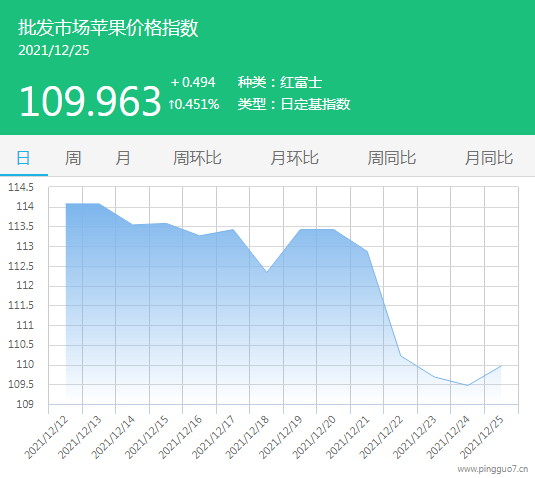Select the 周同比 tab

(392, 158)
